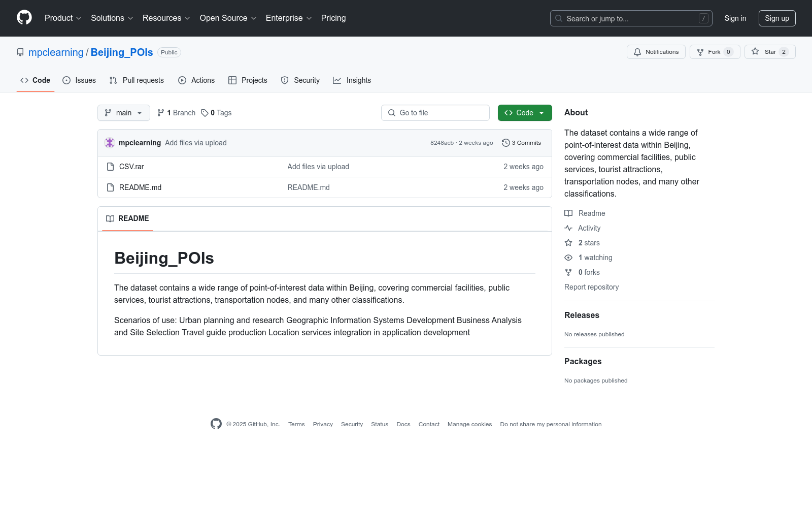The image size is (812, 508).
Task: Open the green Code dropdown
Action: [x=525, y=113]
